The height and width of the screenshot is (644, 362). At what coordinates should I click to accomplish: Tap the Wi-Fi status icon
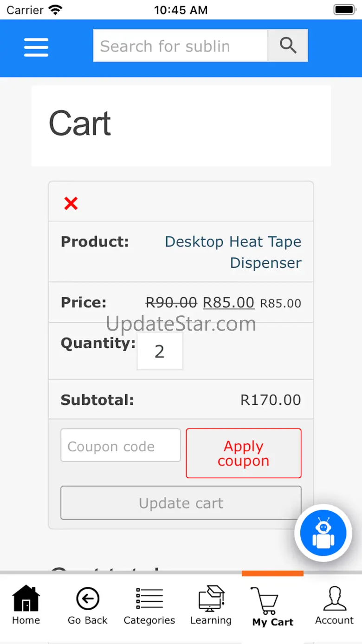click(x=55, y=10)
